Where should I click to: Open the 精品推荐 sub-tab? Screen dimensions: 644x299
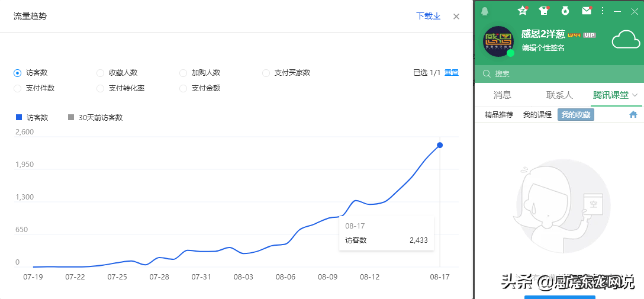pos(499,115)
